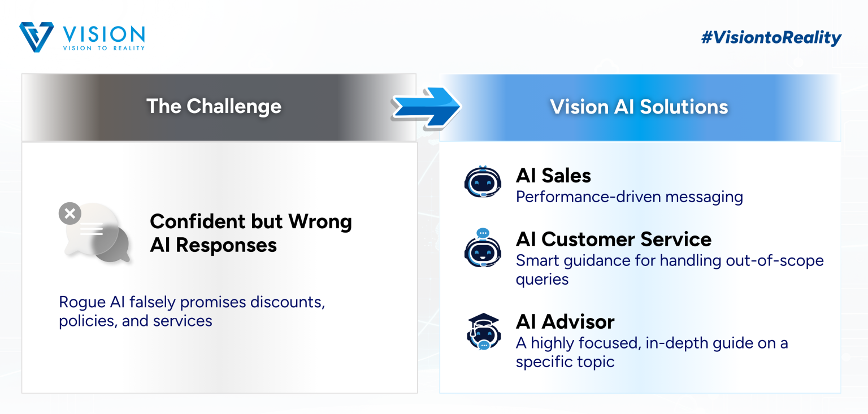
Task: Click the AI Sales robot icon
Action: [x=483, y=182]
